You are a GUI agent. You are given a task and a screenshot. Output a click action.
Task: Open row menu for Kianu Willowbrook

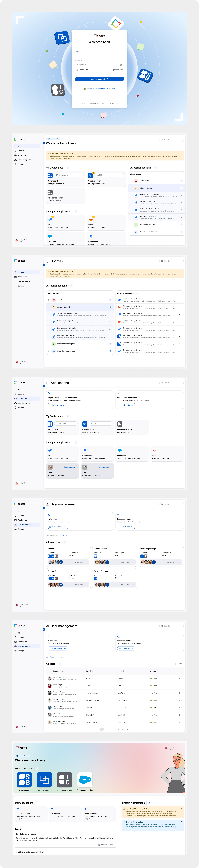(179, 678)
